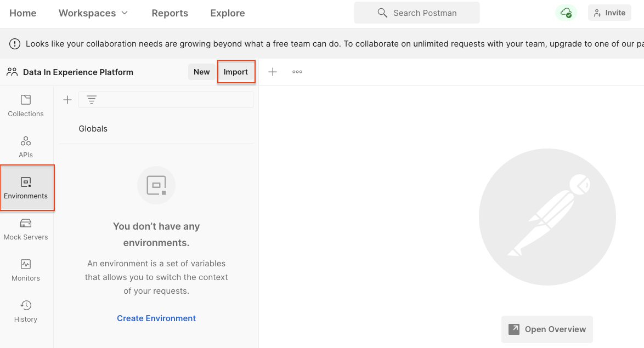The height and width of the screenshot is (348, 644).
Task: Click the Import button
Action: (x=236, y=72)
